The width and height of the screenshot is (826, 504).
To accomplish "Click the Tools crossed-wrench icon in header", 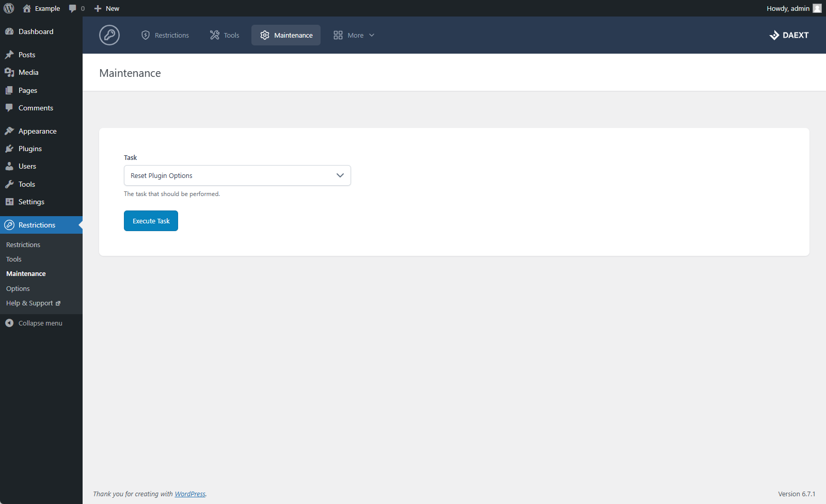I will point(215,35).
